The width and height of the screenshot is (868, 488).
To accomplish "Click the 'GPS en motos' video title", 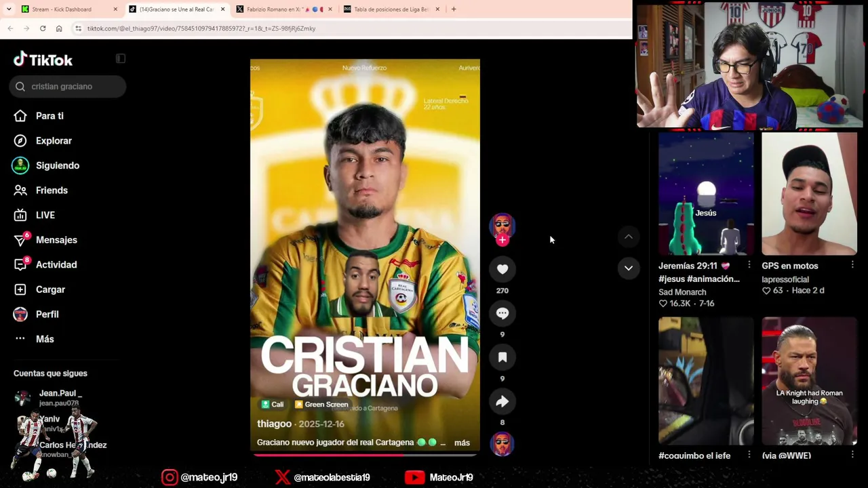I will (790, 266).
